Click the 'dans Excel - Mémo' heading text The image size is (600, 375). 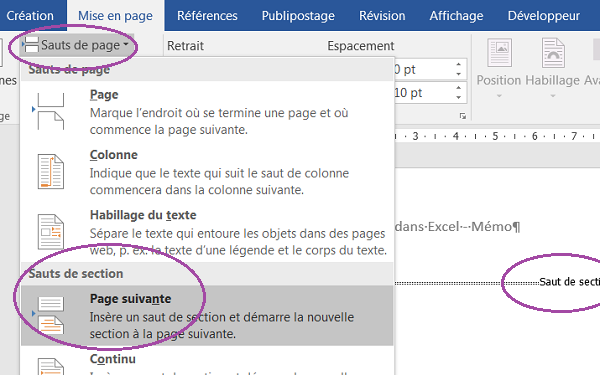tap(458, 227)
